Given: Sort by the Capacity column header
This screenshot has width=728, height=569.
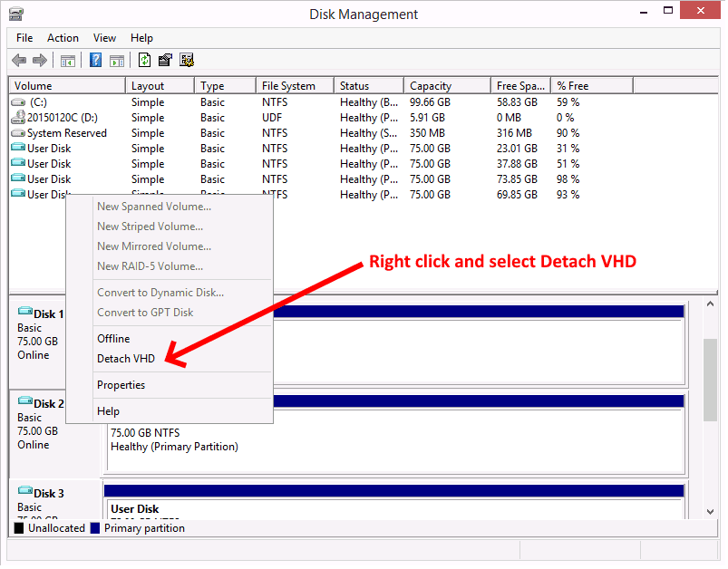Looking at the screenshot, I should point(448,86).
